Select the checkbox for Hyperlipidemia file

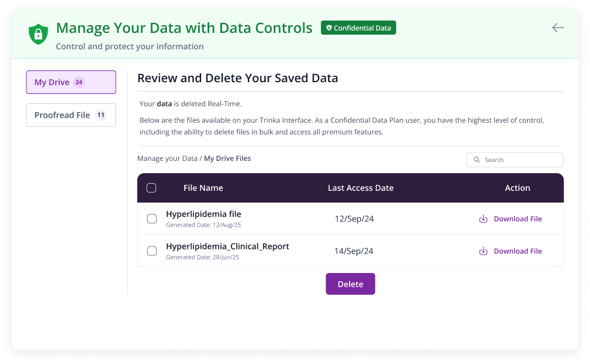[152, 218]
